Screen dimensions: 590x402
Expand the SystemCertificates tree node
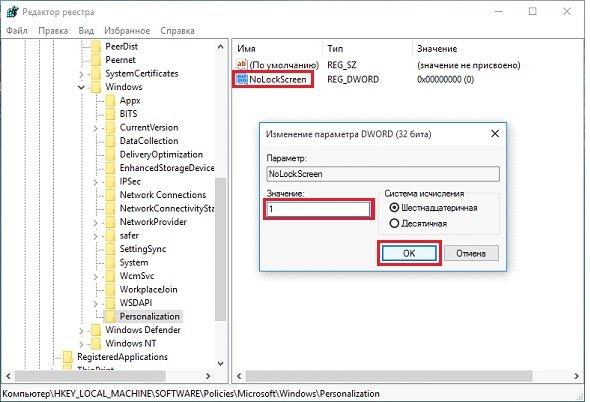pos(81,74)
